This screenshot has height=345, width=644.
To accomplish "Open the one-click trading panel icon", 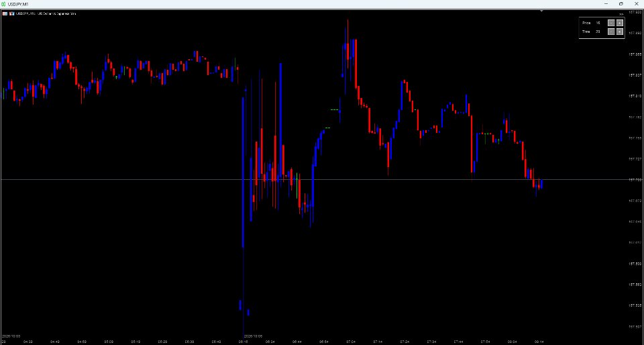I will [5, 13].
